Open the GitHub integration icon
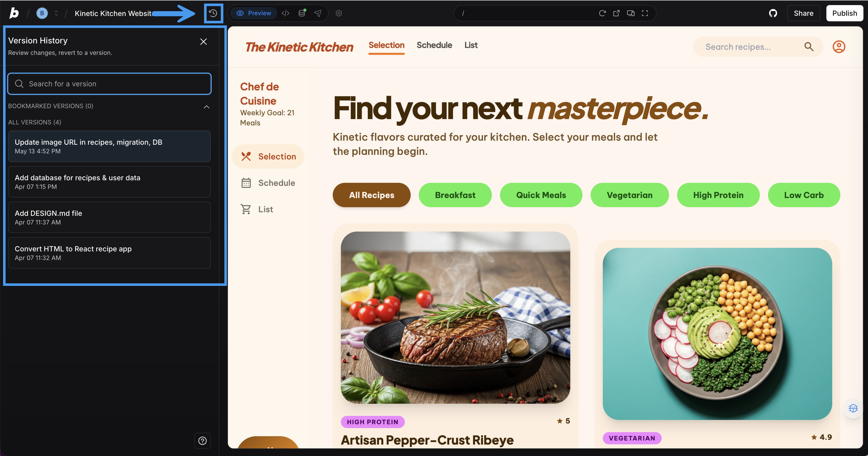868x456 pixels. point(773,13)
